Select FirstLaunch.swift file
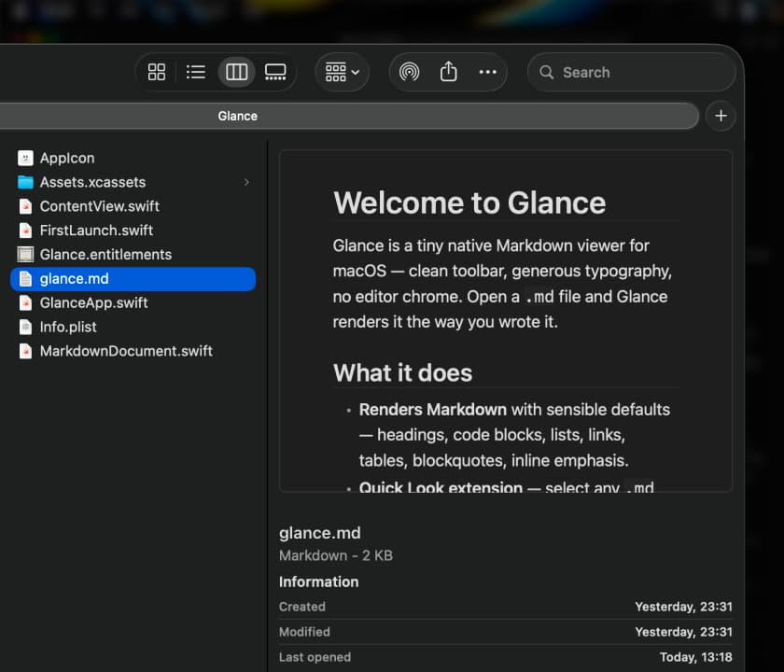 (x=133, y=231)
